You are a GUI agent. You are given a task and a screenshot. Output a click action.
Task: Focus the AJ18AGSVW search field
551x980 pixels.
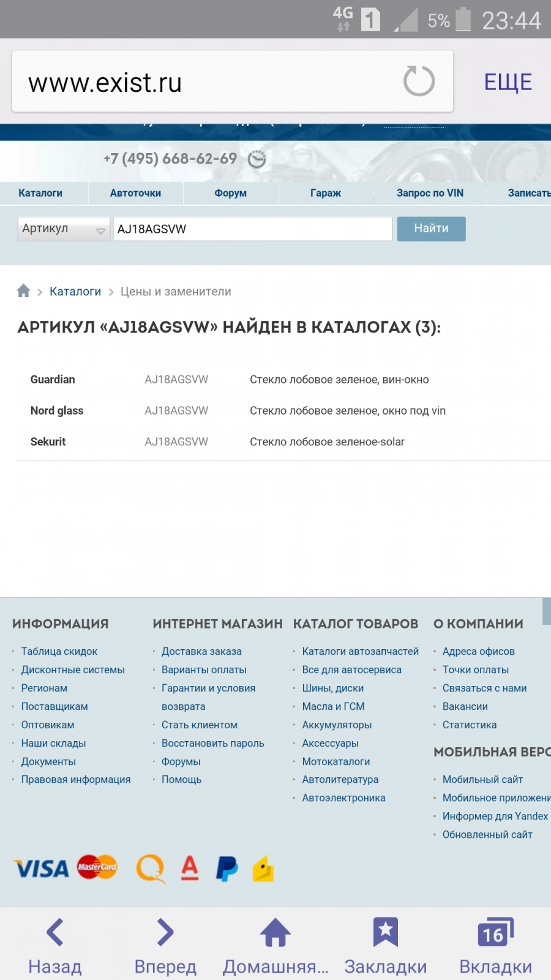[x=253, y=229]
